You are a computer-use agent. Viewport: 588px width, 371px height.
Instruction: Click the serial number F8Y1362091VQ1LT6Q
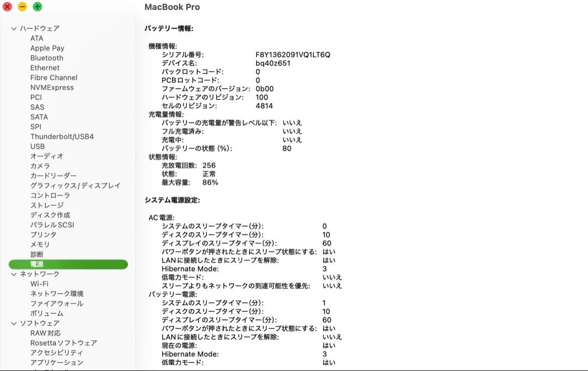click(x=292, y=55)
